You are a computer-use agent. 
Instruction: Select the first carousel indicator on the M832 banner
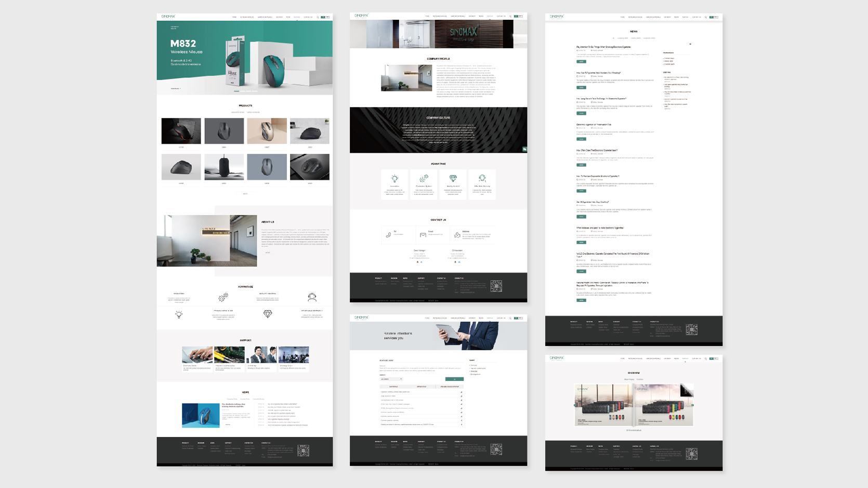coord(236,91)
